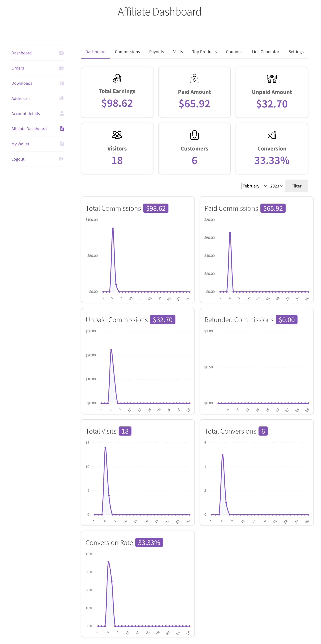This screenshot has width=321, height=644.
Task: Click the hands icon above Unpaid Amount
Action: [x=271, y=79]
